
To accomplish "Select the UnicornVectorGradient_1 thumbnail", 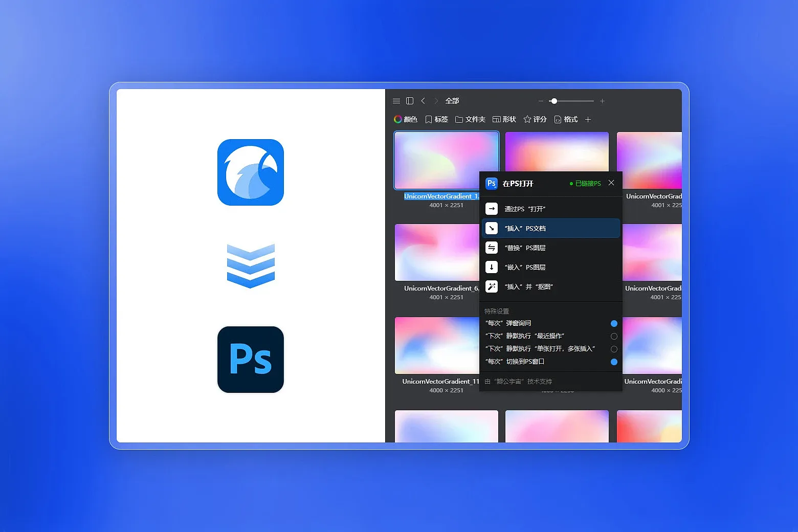I will 447,160.
